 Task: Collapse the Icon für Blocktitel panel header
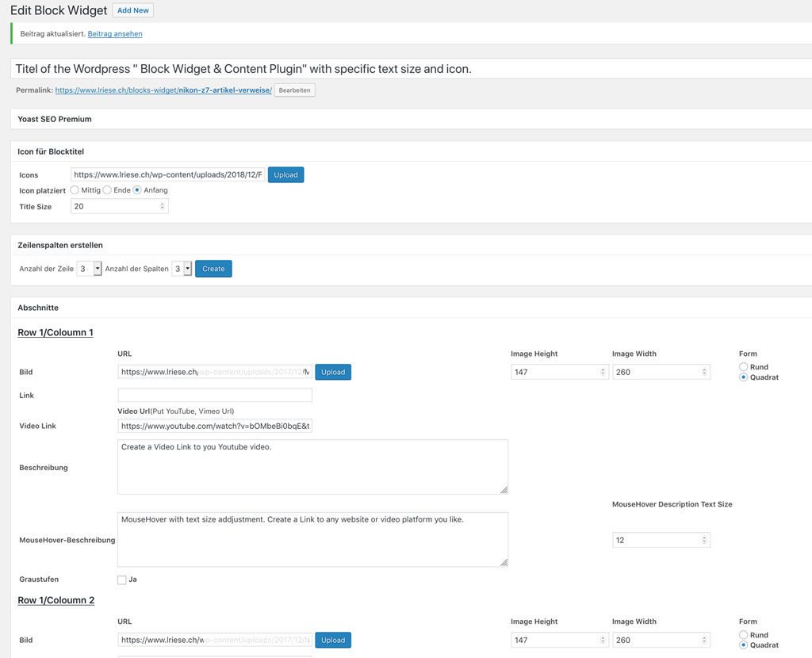coord(412,151)
